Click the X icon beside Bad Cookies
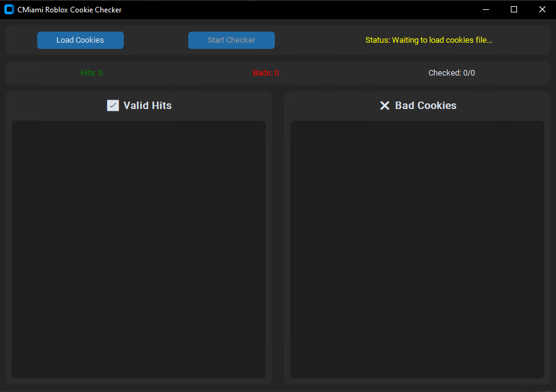This screenshot has height=392, width=556. pos(384,105)
